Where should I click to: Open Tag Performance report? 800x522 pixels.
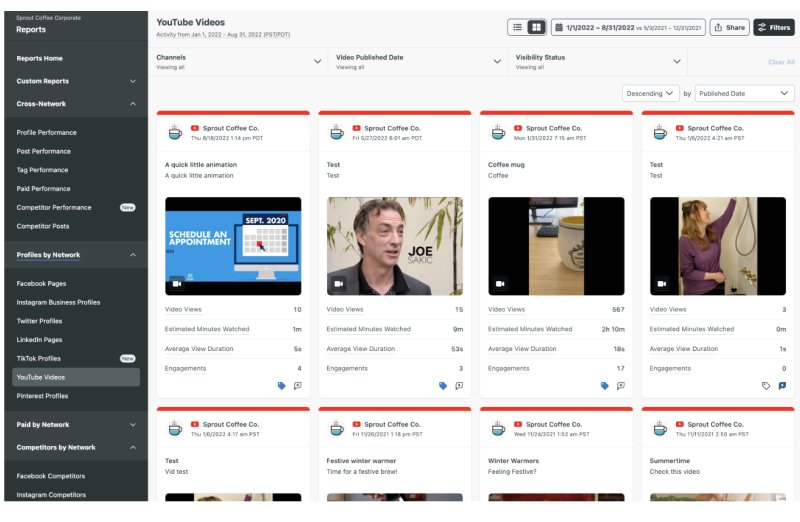[42, 170]
